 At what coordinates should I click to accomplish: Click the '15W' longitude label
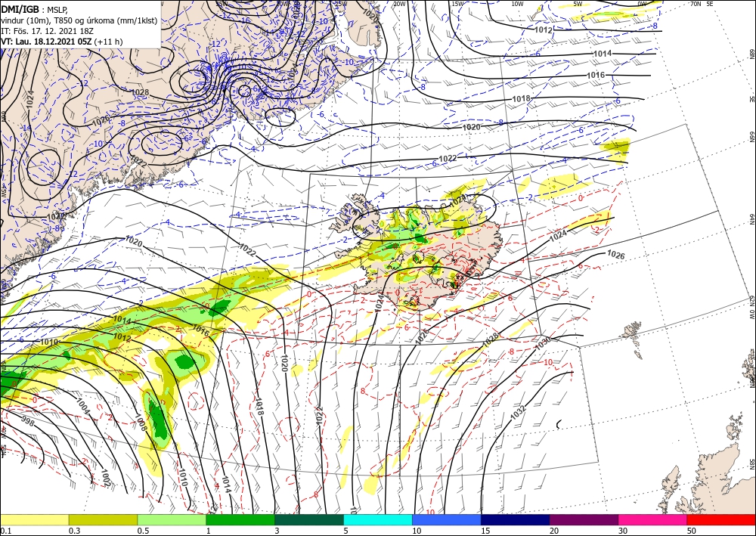click(457, 4)
